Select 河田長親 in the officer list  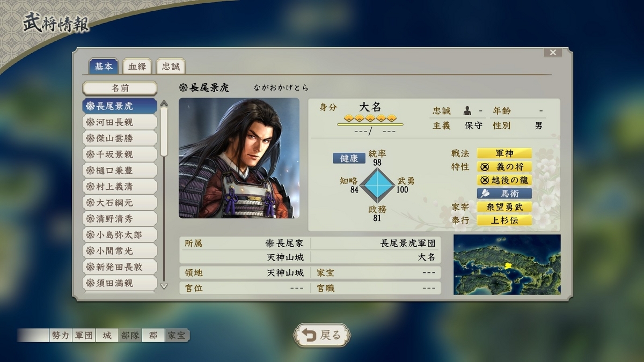pos(120,122)
